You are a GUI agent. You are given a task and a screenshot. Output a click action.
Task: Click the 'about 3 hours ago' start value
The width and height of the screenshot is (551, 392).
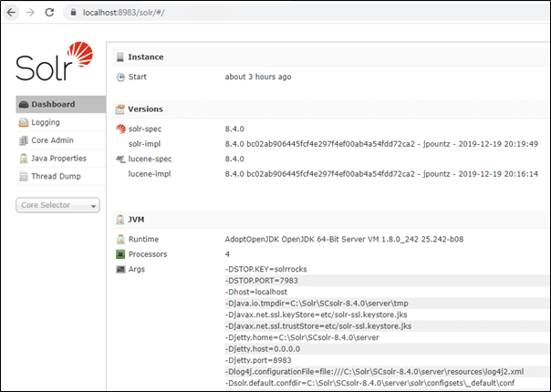258,77
